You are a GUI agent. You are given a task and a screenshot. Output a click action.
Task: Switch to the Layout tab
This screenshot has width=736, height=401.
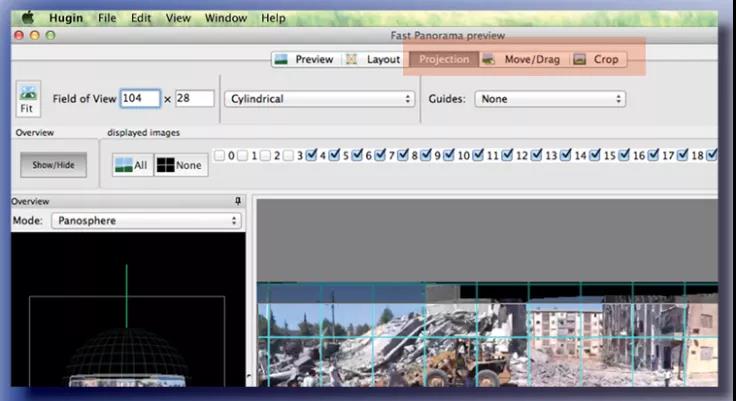[x=373, y=59]
